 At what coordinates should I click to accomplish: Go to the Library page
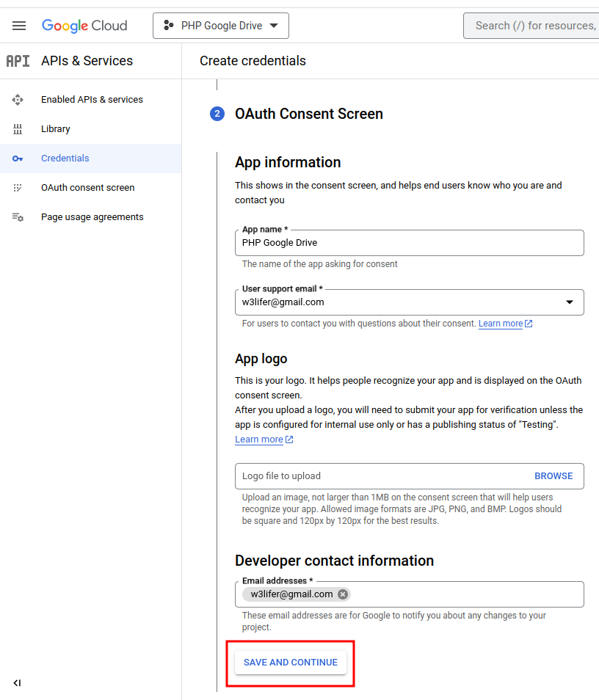[56, 129]
